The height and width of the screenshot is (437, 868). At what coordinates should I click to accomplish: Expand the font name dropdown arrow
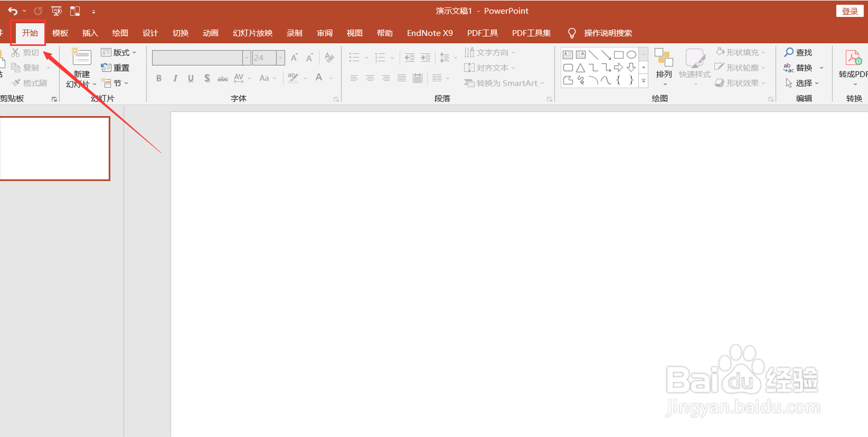[247, 57]
